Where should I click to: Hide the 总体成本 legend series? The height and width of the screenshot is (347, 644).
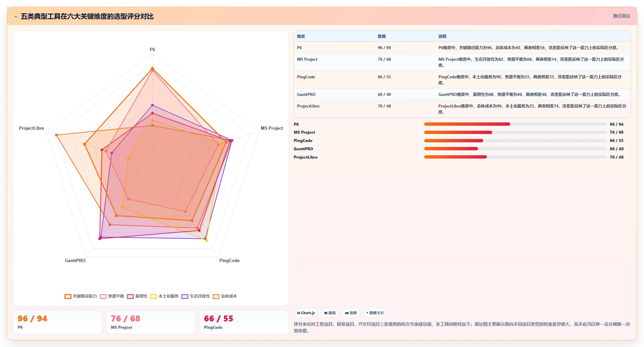225,296
